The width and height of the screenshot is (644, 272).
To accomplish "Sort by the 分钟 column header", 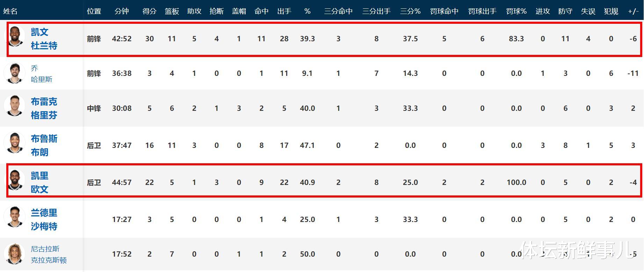I will 122,11.
